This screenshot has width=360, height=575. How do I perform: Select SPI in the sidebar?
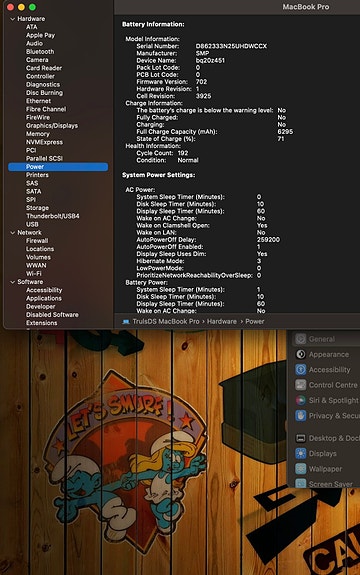(x=31, y=199)
